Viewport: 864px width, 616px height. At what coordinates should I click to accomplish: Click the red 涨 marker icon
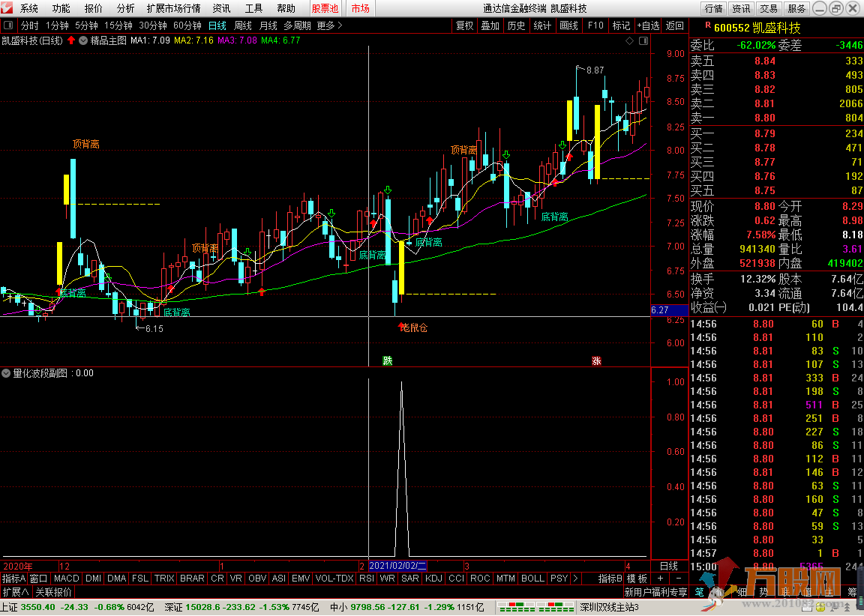click(596, 360)
